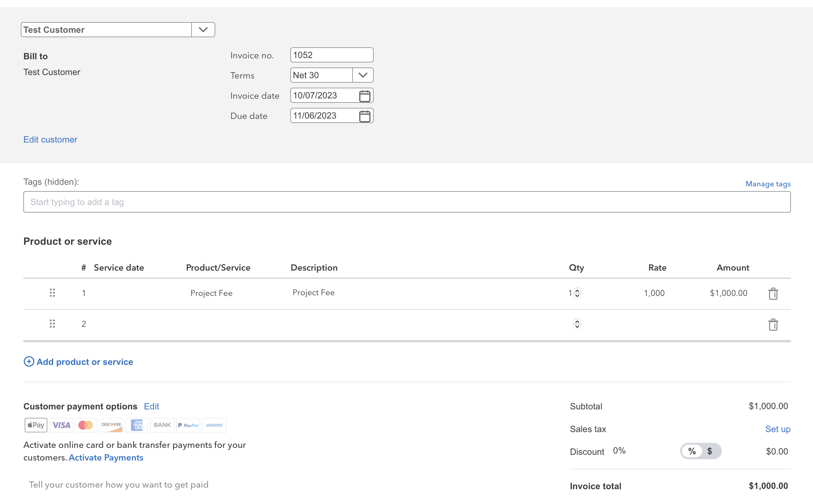813x504 pixels.
Task: Select the Venmo payment icon
Action: point(214,425)
